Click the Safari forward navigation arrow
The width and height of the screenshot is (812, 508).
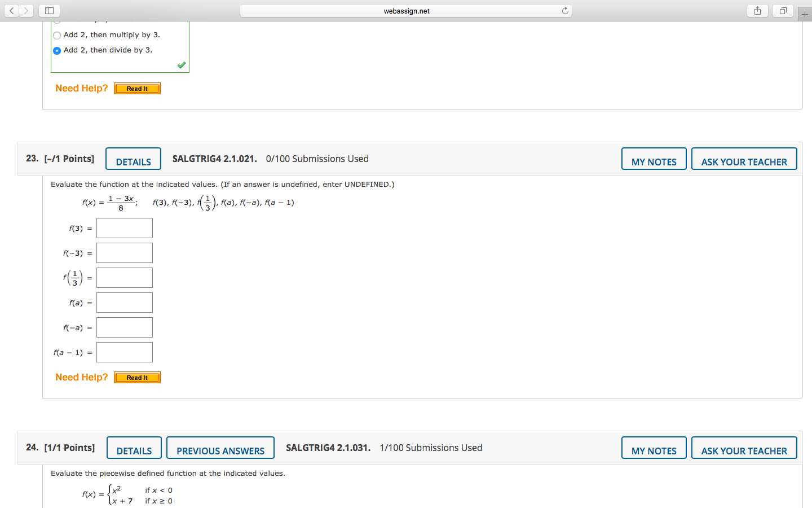(26, 10)
